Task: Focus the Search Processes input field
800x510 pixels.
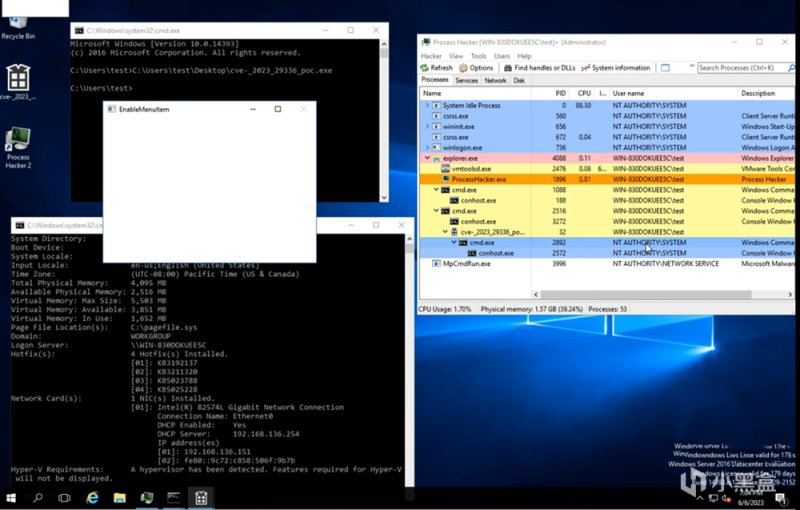Action: tap(742, 68)
